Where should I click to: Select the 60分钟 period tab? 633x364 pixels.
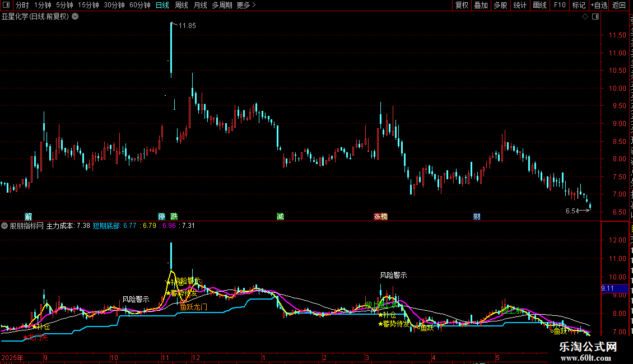pyautogui.click(x=140, y=5)
